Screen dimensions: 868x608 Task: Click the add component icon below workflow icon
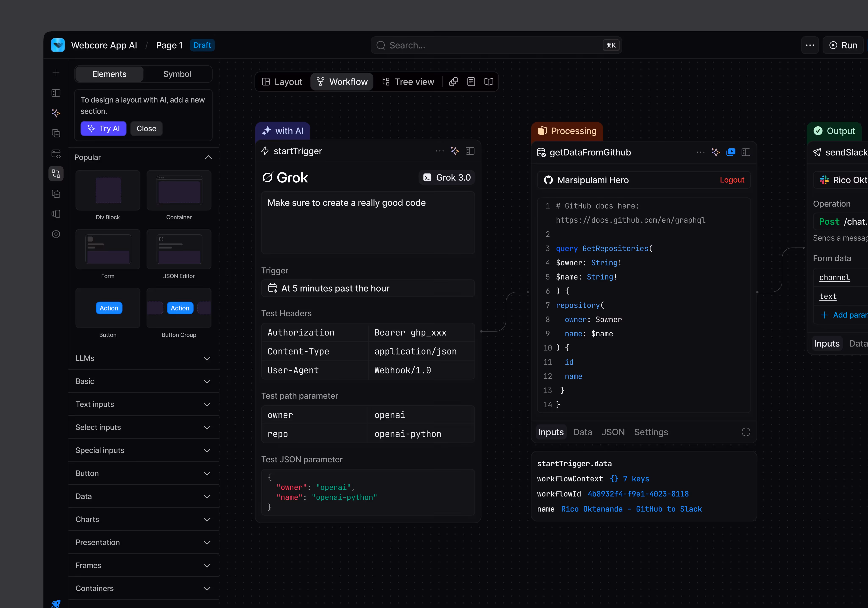pos(56,194)
